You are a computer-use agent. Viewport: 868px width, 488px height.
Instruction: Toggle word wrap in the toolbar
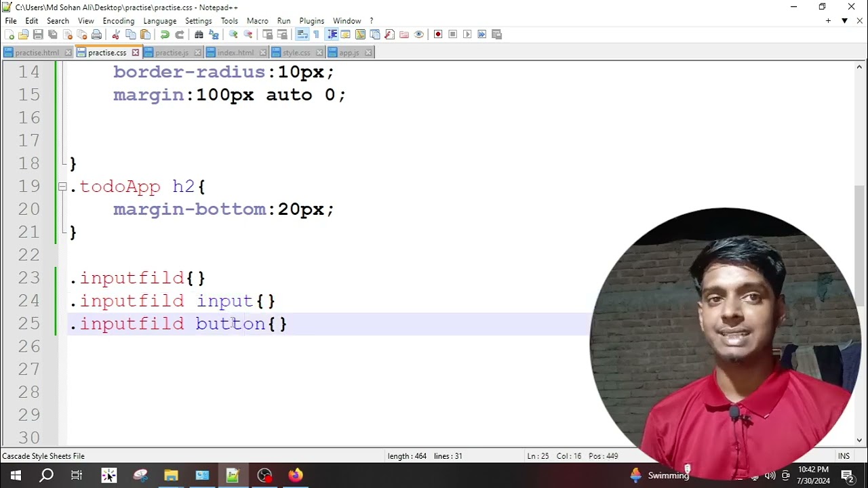[x=302, y=35]
